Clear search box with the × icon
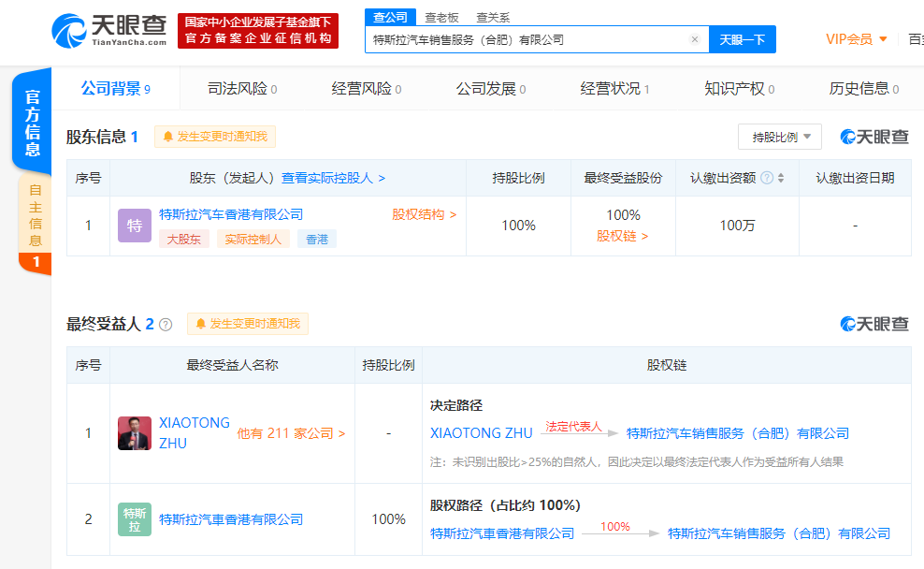 click(694, 39)
